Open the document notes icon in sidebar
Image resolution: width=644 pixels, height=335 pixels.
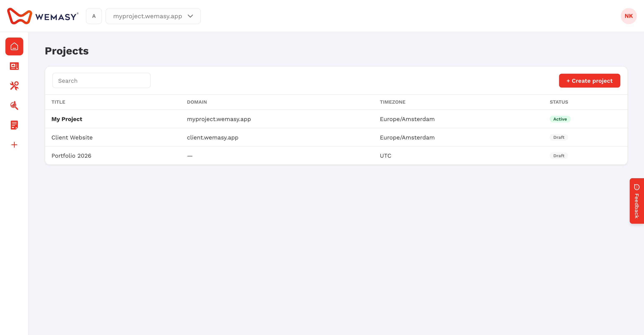(x=14, y=125)
